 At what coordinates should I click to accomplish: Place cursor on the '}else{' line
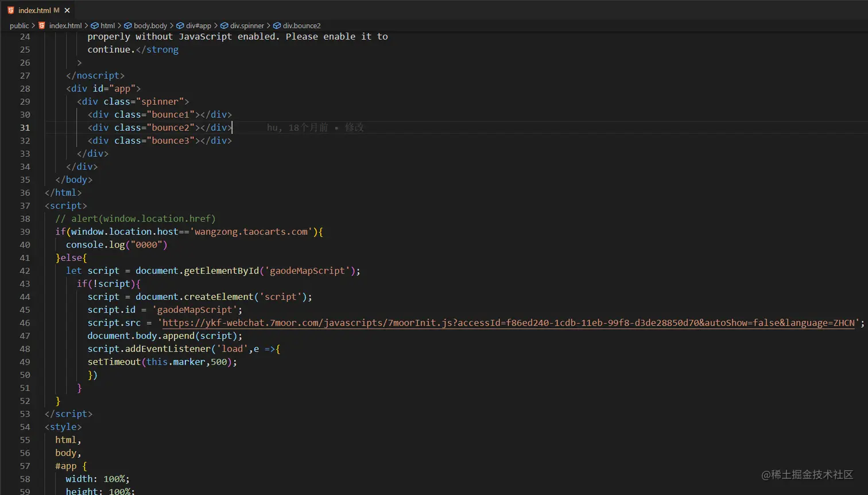tap(71, 258)
